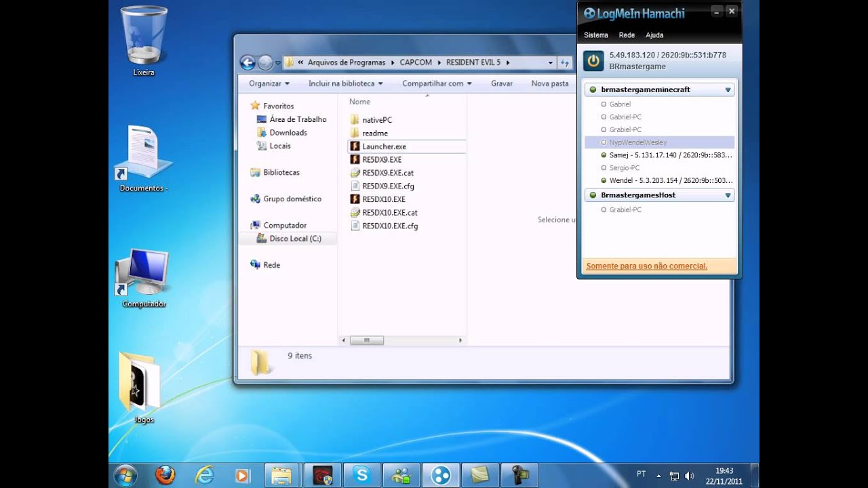Open Incluir na biblioteca dropdown
This screenshot has width=868, height=488.
(346, 83)
